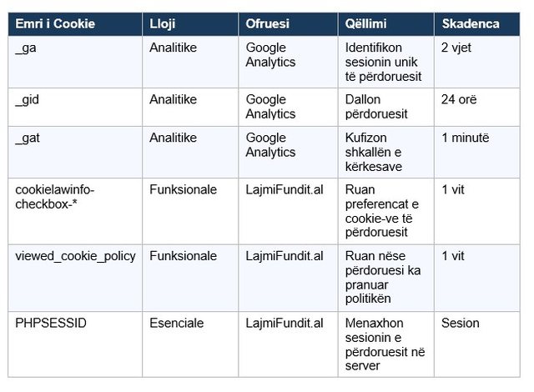The height and width of the screenshot is (392, 534).
Task: Click the 'Sesion' expiration cell
Action: (477, 344)
